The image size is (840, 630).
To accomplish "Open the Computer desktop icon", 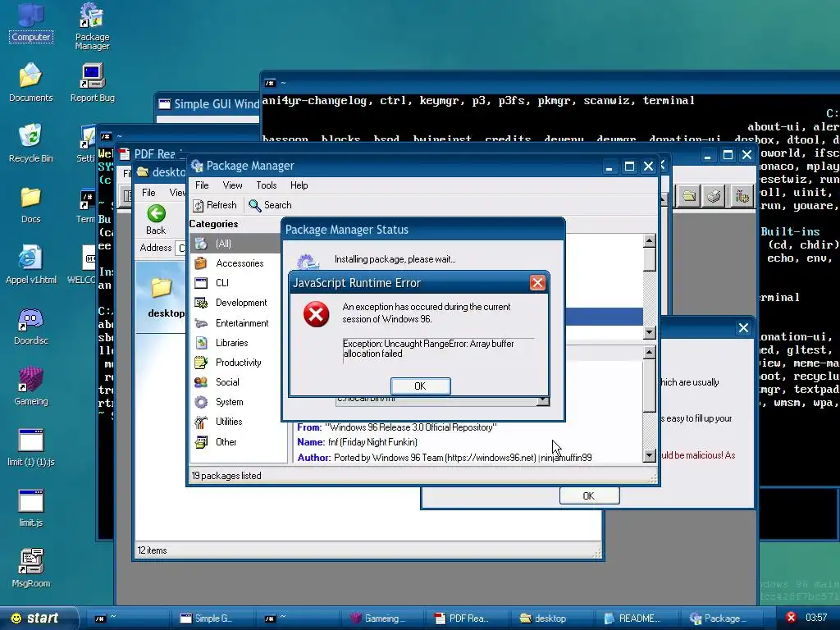I will (x=30, y=22).
